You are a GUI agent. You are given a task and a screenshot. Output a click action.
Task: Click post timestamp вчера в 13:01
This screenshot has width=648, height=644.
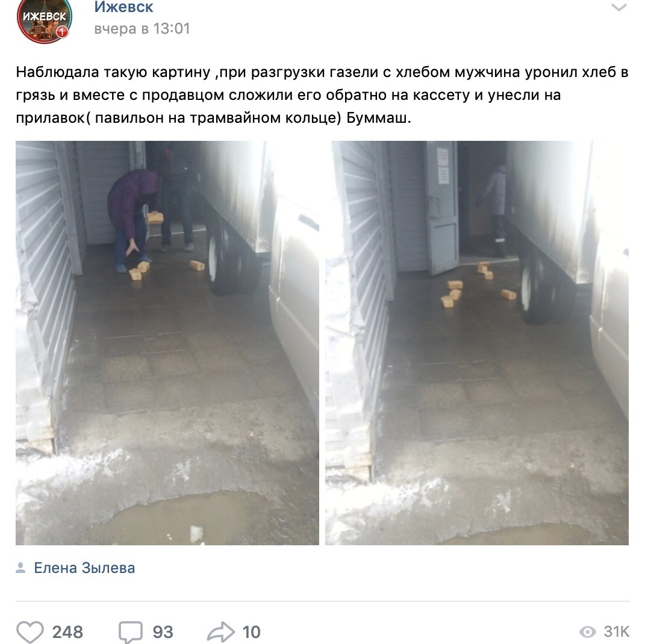[142, 28]
